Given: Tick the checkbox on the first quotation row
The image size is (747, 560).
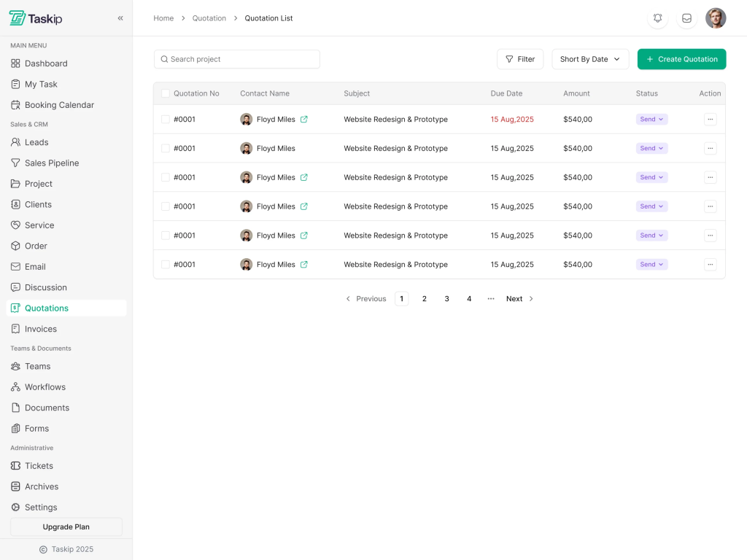Looking at the screenshot, I should 166,119.
